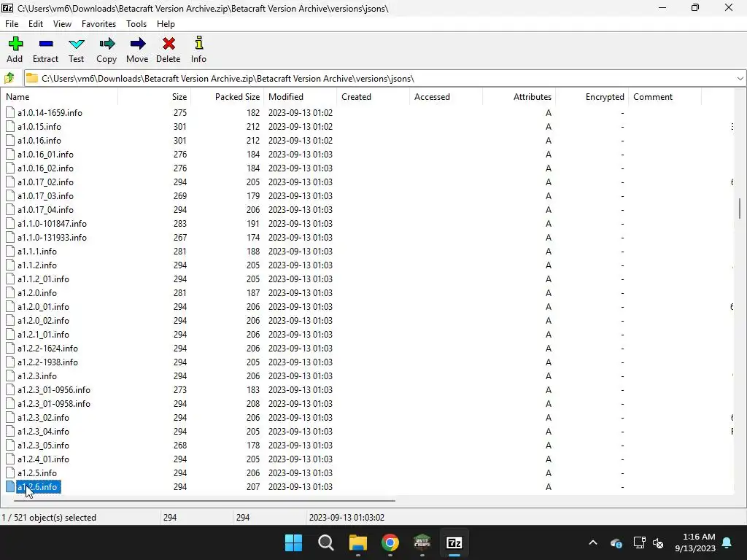Click the vertical scrollbar thumb

pos(740,209)
